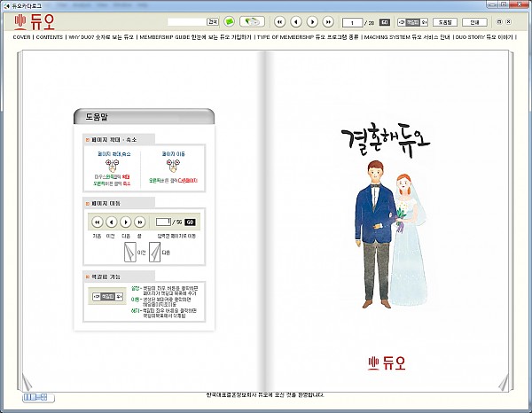Go to the next page with the right arrow button
The height and width of the screenshot is (413, 532).
(x=312, y=22)
